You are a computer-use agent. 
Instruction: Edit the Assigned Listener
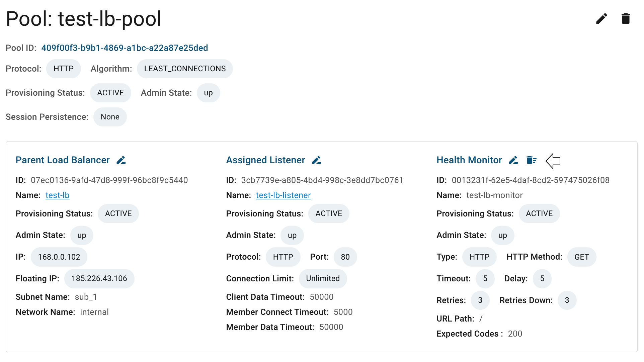point(317,160)
